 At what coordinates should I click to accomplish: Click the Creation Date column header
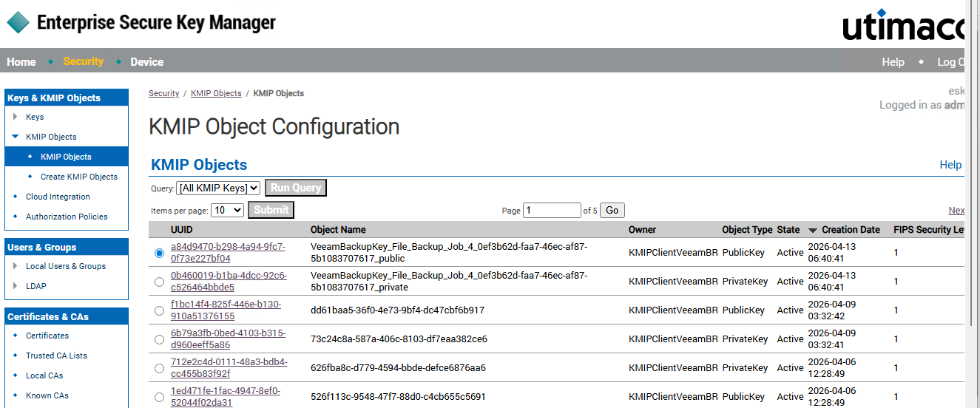(x=851, y=230)
